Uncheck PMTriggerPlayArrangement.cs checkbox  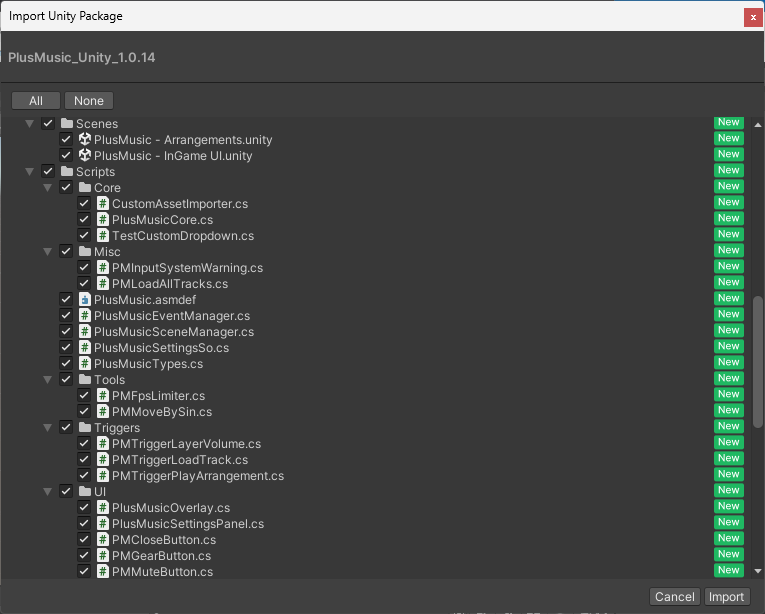[x=84, y=475]
